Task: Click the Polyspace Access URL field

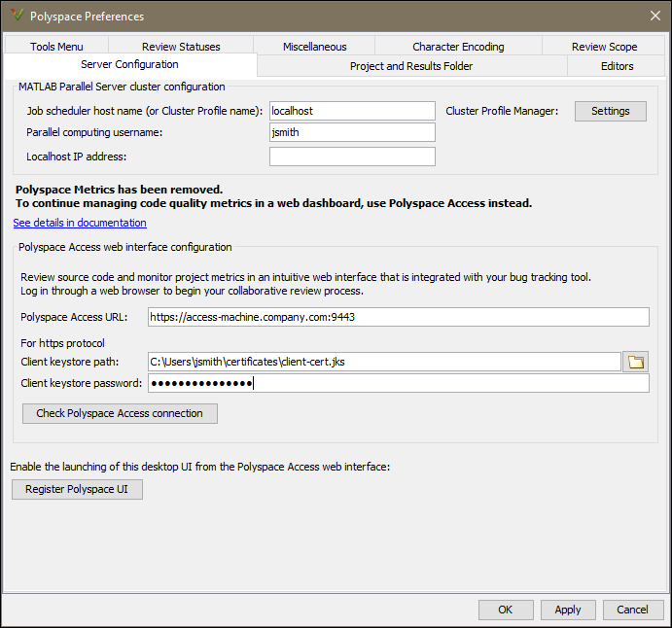Action: click(398, 317)
